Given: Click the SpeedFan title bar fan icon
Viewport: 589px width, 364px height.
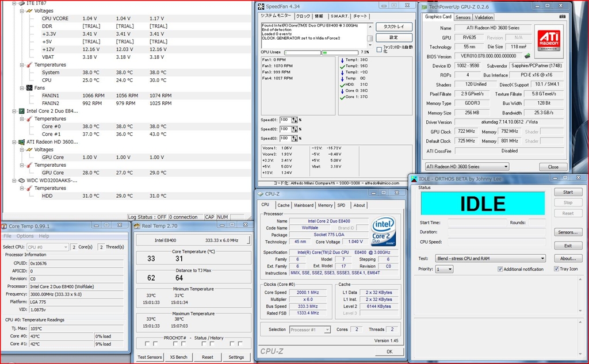Looking at the screenshot, I should (x=261, y=6).
